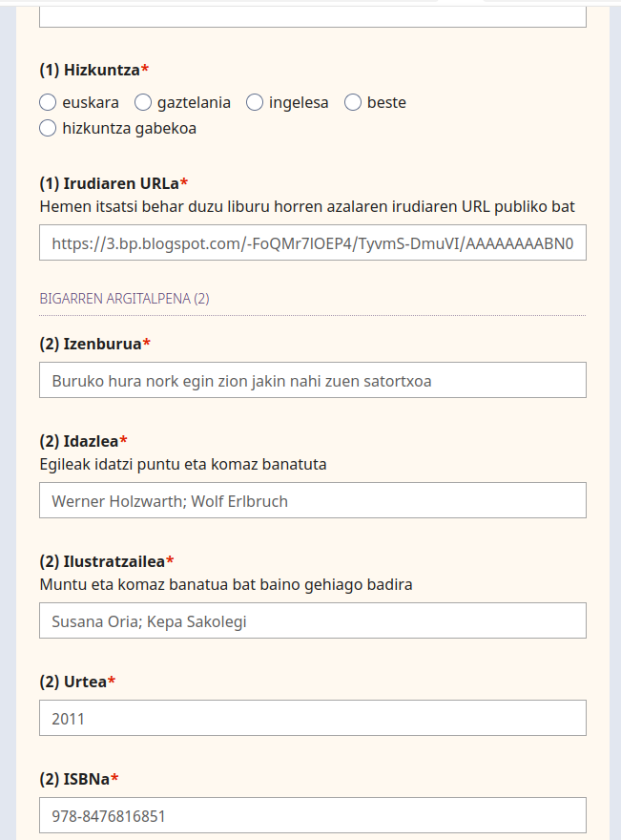Click the "Egileak idatzi puntu eta komaz banatuta" hint

pos(183,464)
